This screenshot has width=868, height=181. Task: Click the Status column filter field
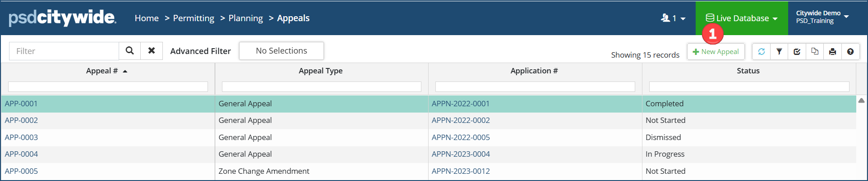point(749,86)
